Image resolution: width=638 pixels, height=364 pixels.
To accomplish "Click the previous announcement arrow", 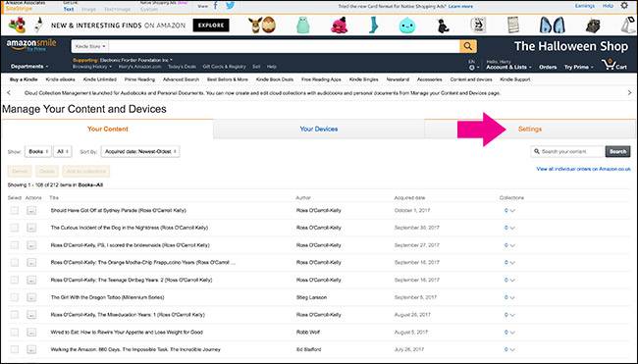I will (x=9, y=93).
